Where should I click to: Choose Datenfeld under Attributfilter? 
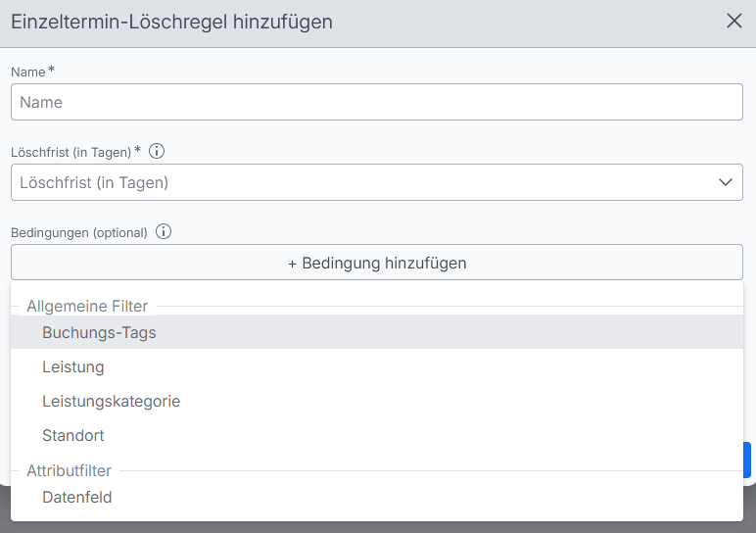coord(77,497)
